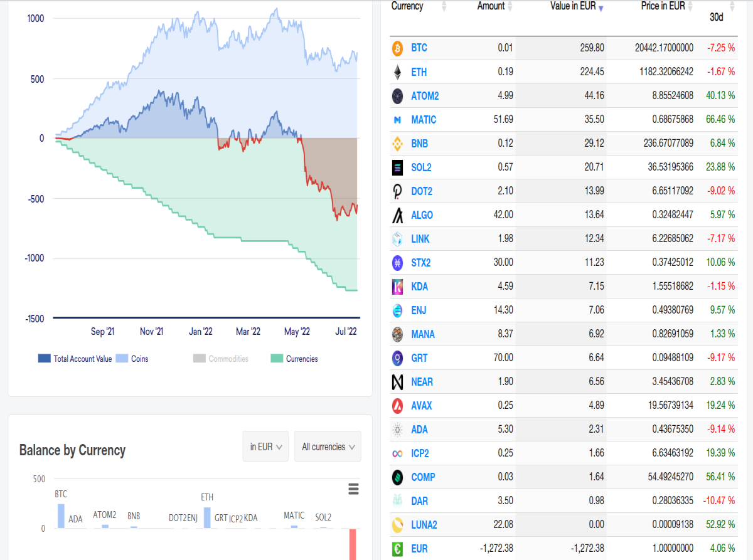Click the DOT2 coin icon
The height and width of the screenshot is (560, 753).
[397, 191]
